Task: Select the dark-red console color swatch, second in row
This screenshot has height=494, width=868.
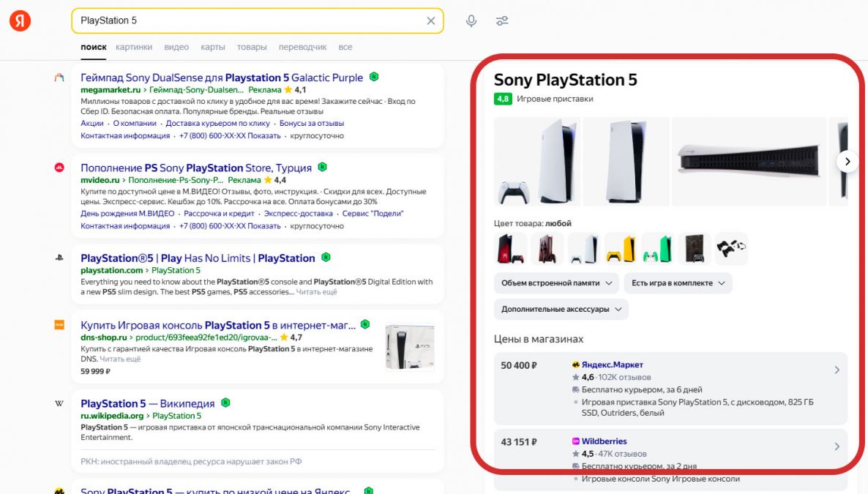Action: pyautogui.click(x=547, y=249)
